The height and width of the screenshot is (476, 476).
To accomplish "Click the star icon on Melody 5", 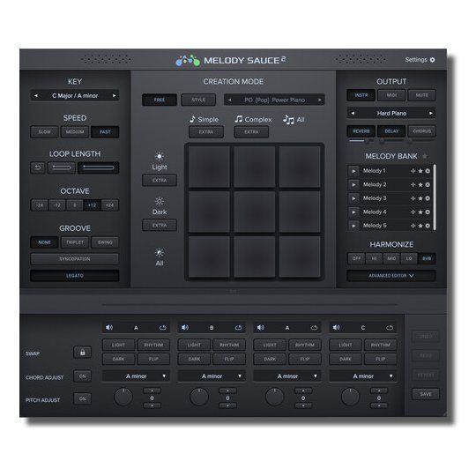I will coord(420,226).
